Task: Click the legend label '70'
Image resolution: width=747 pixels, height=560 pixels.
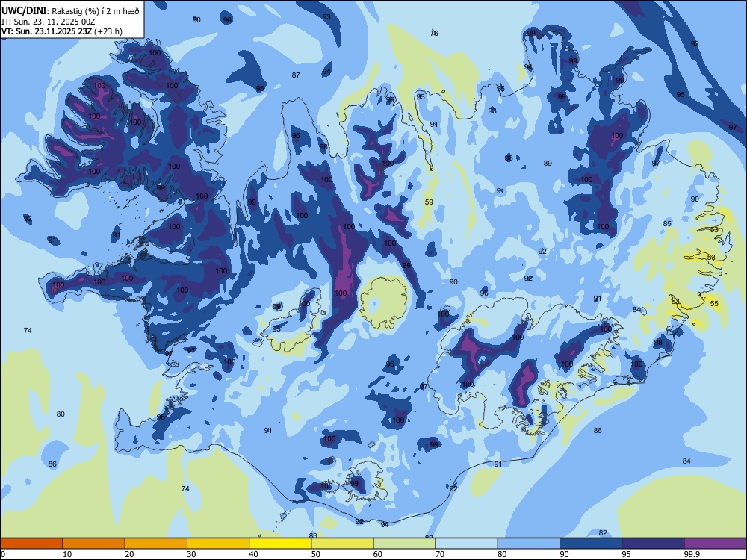Action: tap(440, 554)
